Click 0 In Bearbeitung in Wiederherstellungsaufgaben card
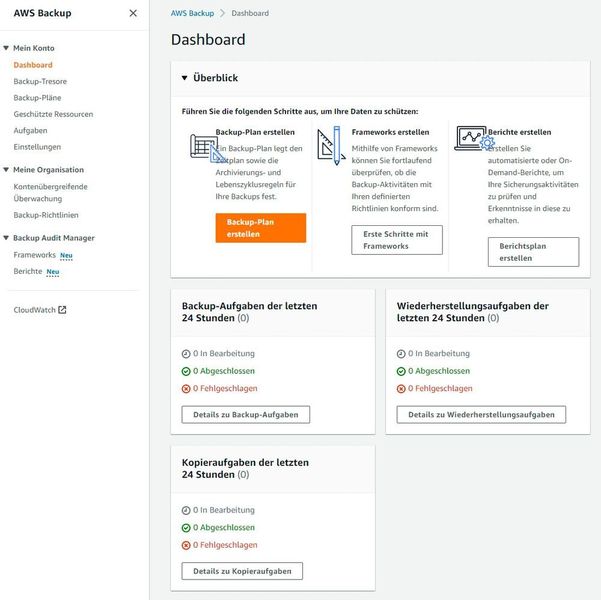The image size is (601, 600). (x=439, y=354)
